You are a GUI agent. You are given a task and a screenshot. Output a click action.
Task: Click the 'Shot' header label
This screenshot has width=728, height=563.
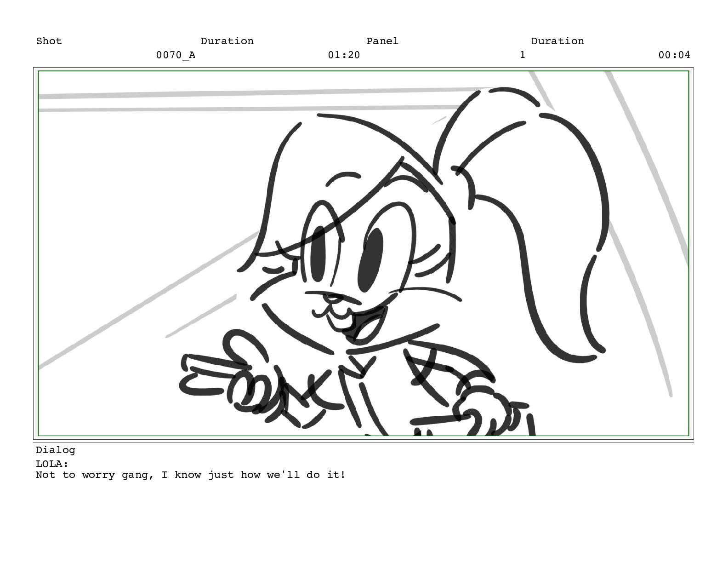pyautogui.click(x=49, y=41)
